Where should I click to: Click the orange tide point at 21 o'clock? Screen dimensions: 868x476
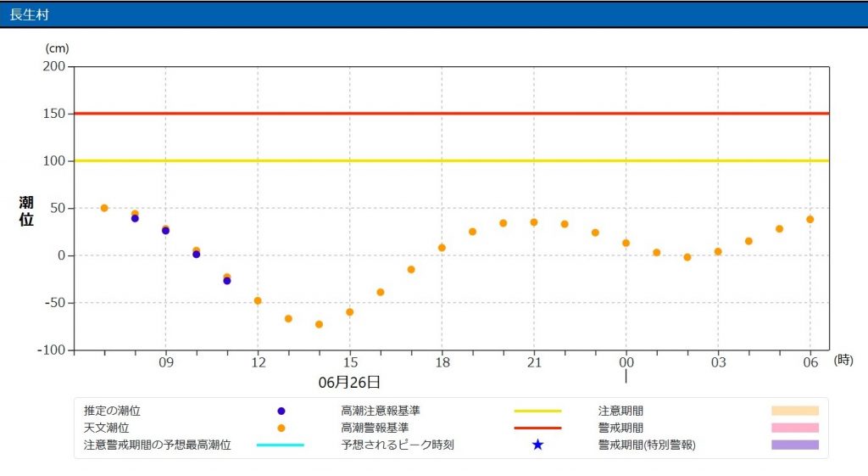click(x=534, y=222)
